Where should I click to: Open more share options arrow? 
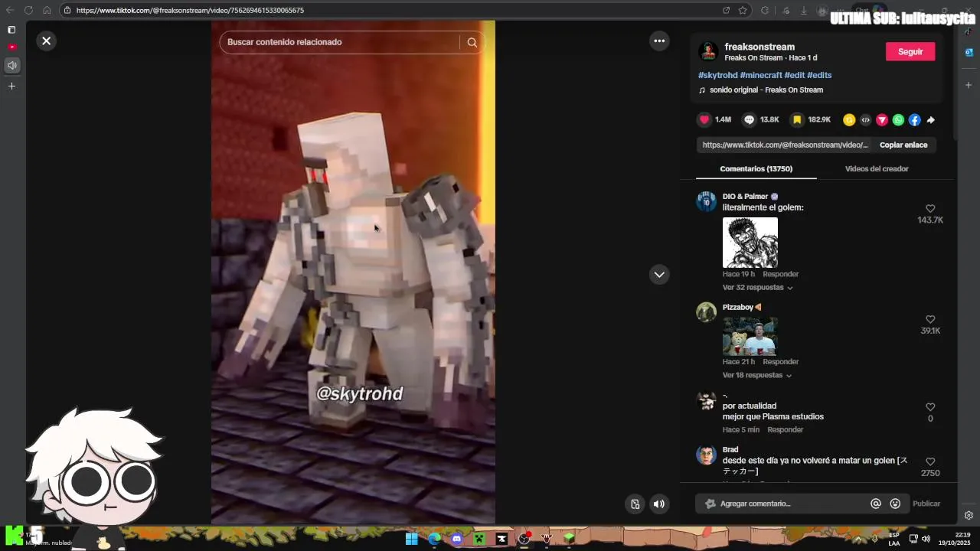coord(931,119)
